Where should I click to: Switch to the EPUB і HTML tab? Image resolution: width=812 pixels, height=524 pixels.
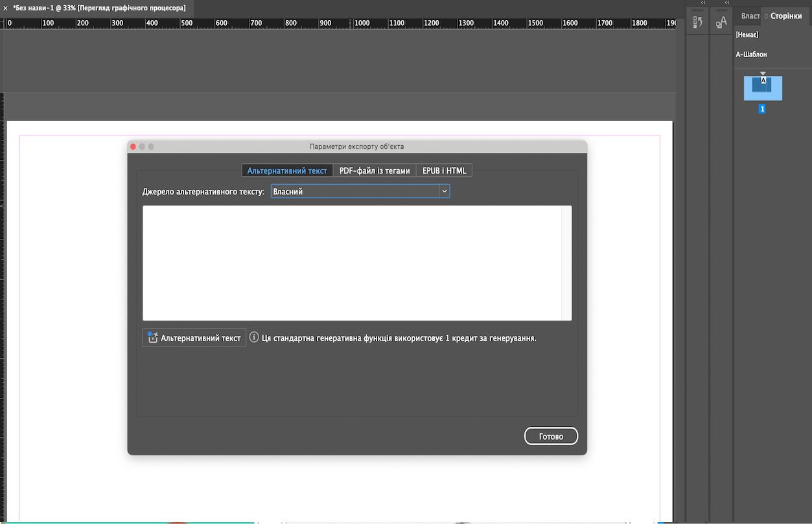[x=444, y=170]
